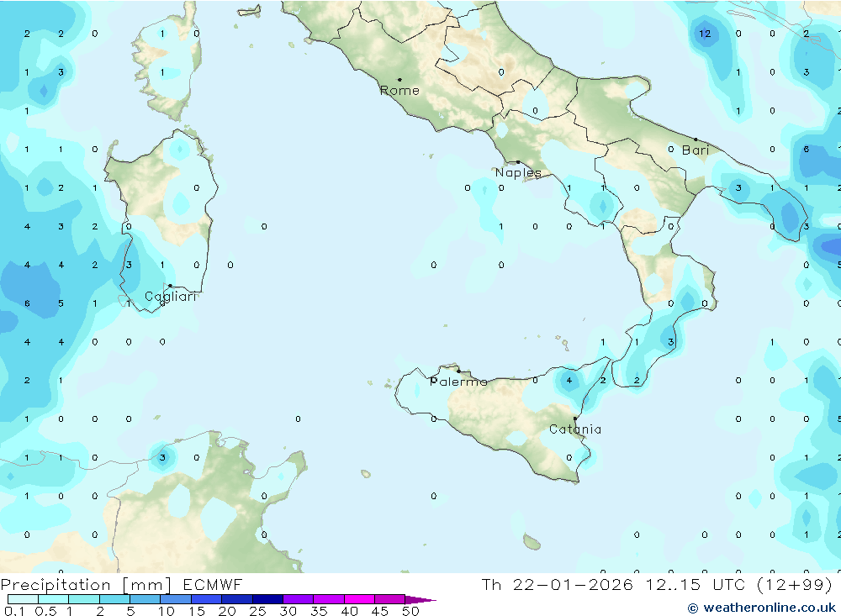Click the legend scale label 0.1

pos(14,611)
